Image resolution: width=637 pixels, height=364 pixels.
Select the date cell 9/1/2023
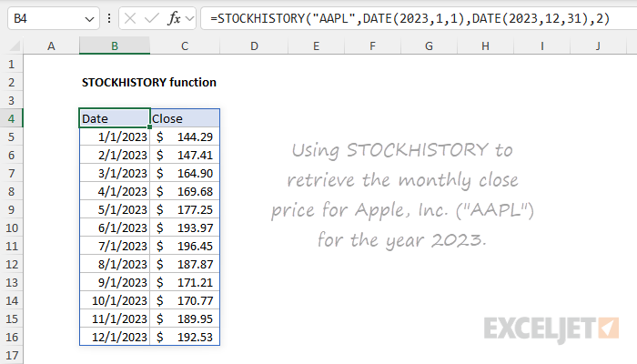click(115, 282)
